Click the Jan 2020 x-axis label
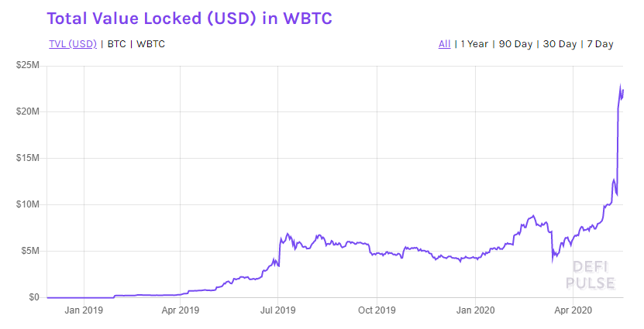This screenshot has height=329, width=644. point(474,310)
